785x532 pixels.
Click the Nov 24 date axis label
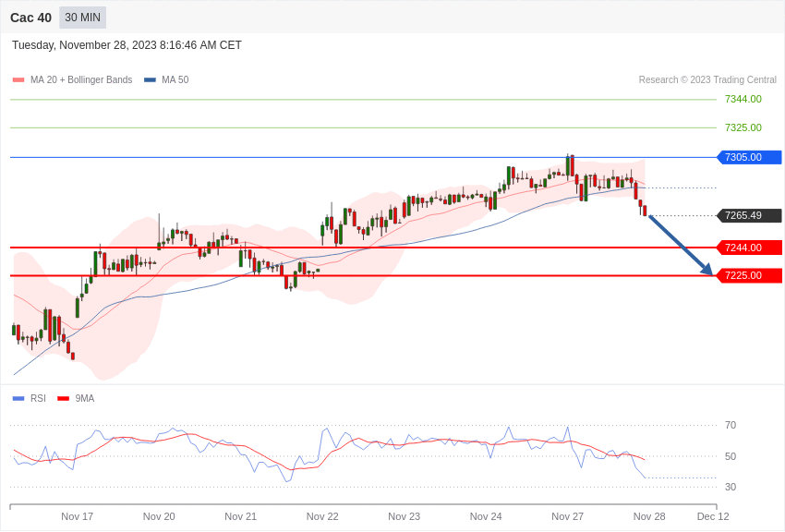pos(486,516)
